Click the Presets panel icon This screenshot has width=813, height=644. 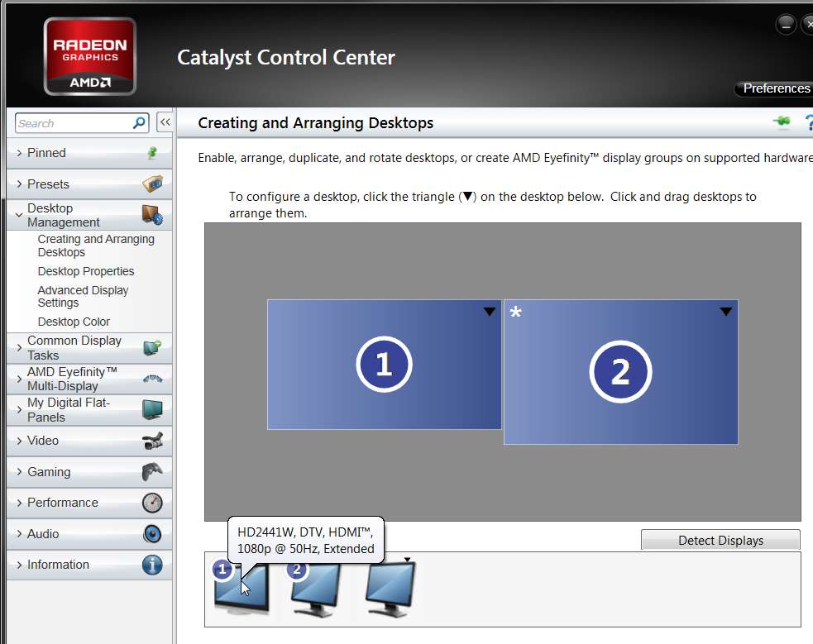[x=152, y=184]
